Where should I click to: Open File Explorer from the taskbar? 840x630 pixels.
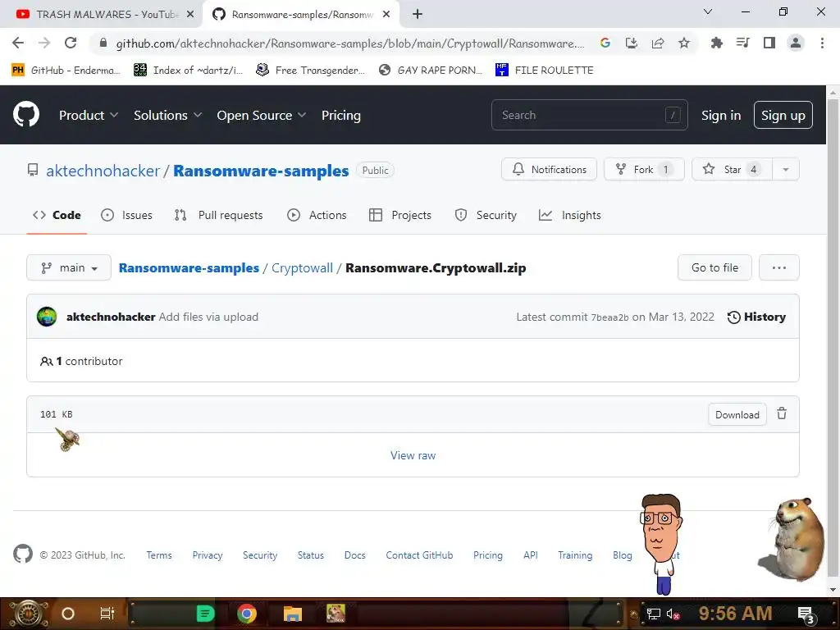[293, 614]
